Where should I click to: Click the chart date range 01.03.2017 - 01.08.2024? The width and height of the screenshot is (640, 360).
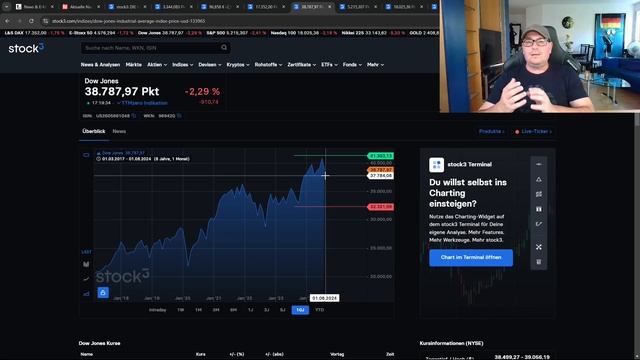143,159
